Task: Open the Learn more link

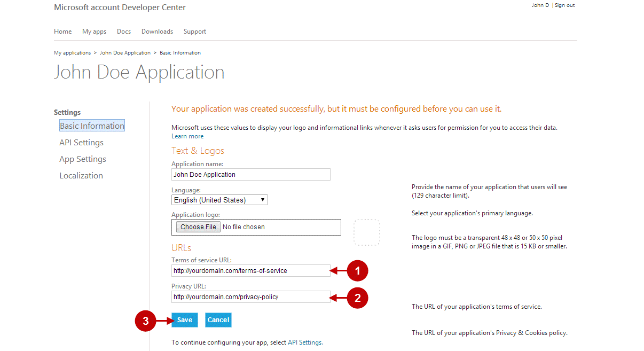Action: coord(187,136)
